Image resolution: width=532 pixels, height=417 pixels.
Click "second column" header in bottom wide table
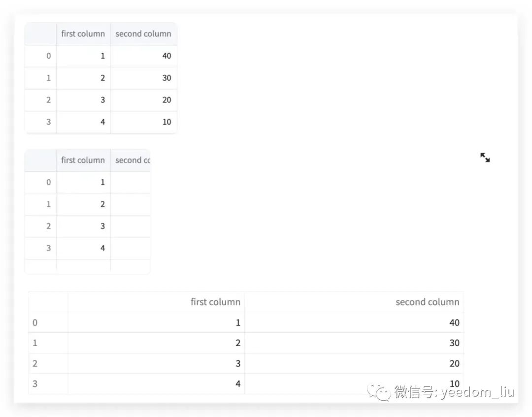coord(427,302)
